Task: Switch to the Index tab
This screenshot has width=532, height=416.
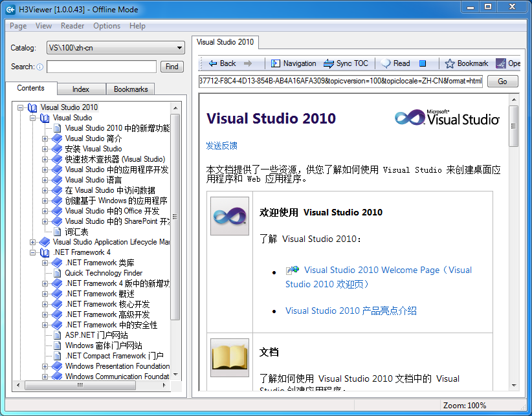Action: click(x=81, y=89)
